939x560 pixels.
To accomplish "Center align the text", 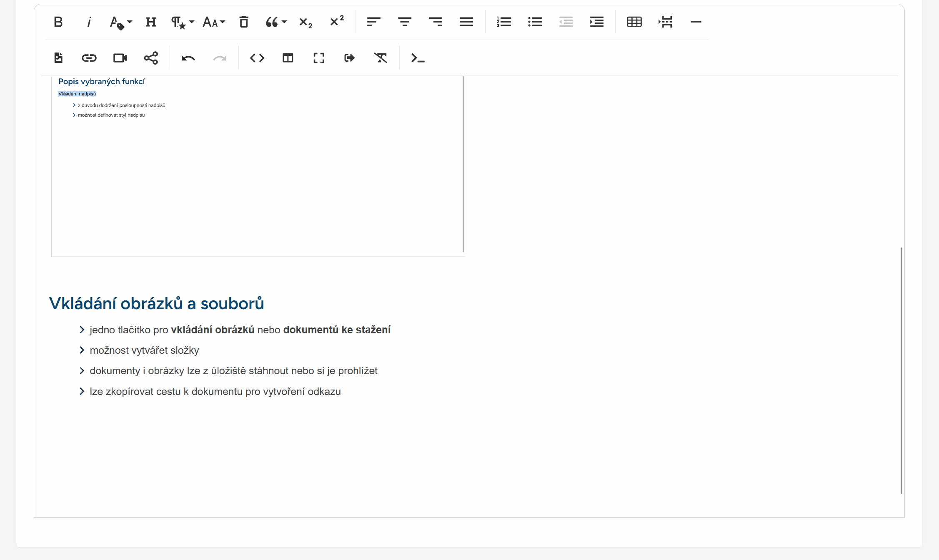I will point(404,22).
